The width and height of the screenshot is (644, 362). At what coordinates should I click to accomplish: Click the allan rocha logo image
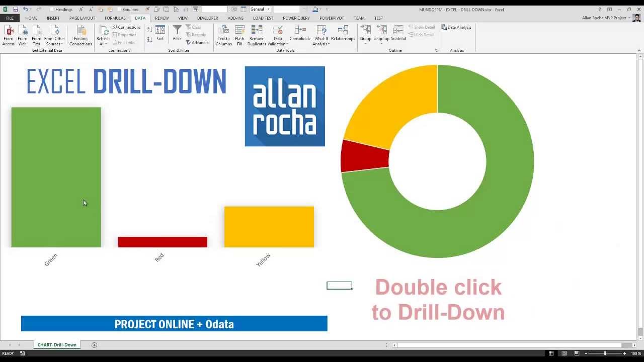tap(285, 106)
